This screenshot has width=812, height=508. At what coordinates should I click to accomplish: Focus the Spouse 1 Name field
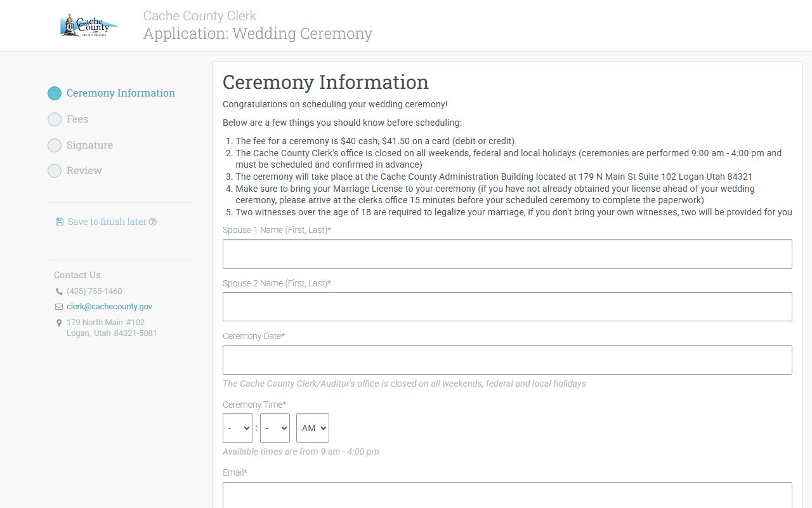pos(507,254)
